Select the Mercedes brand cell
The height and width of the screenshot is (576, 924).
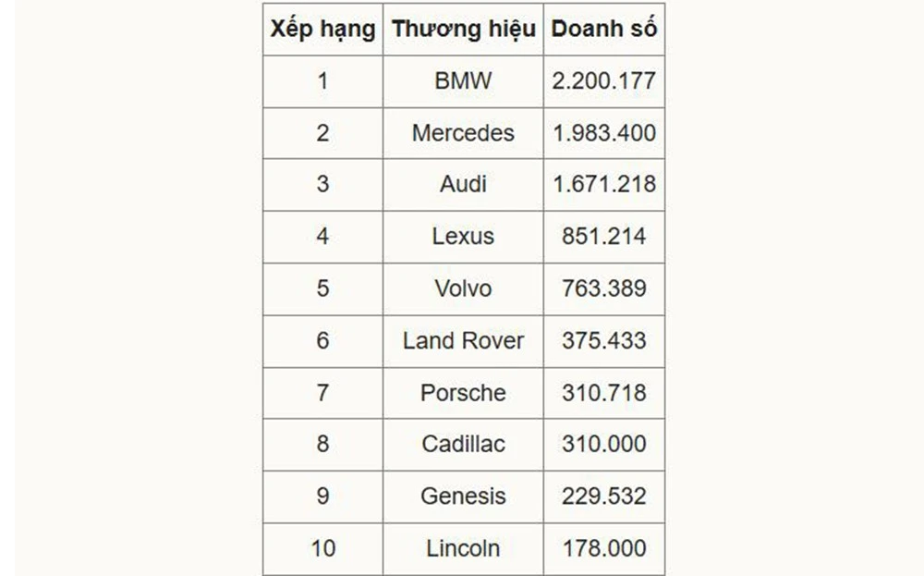(x=463, y=132)
